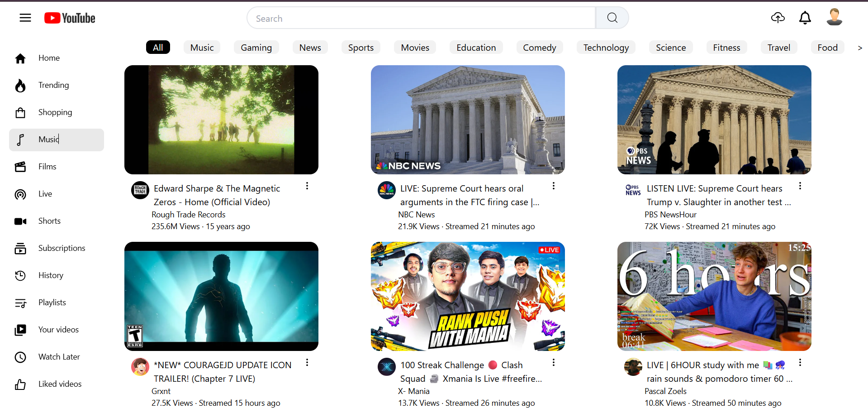Open the notifications bell
This screenshot has width=868, height=413.
805,18
